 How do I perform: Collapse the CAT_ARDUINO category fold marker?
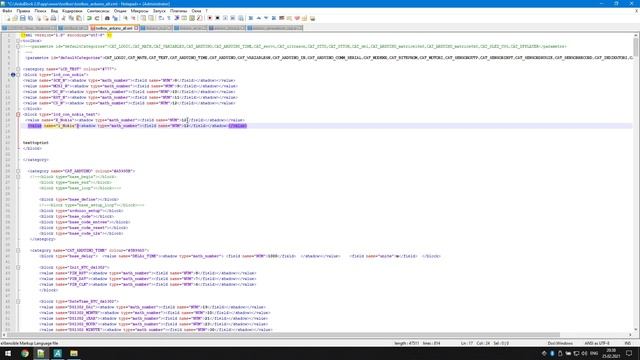pyautogui.click(x=18, y=171)
